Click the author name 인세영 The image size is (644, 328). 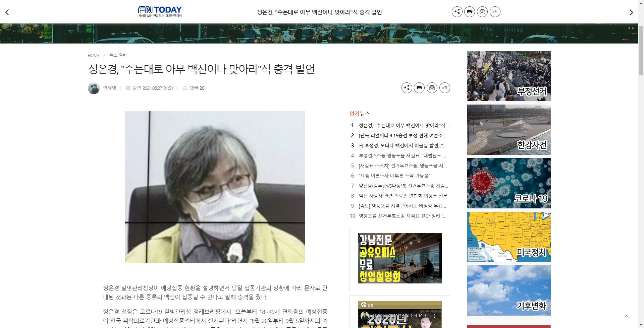pos(109,88)
